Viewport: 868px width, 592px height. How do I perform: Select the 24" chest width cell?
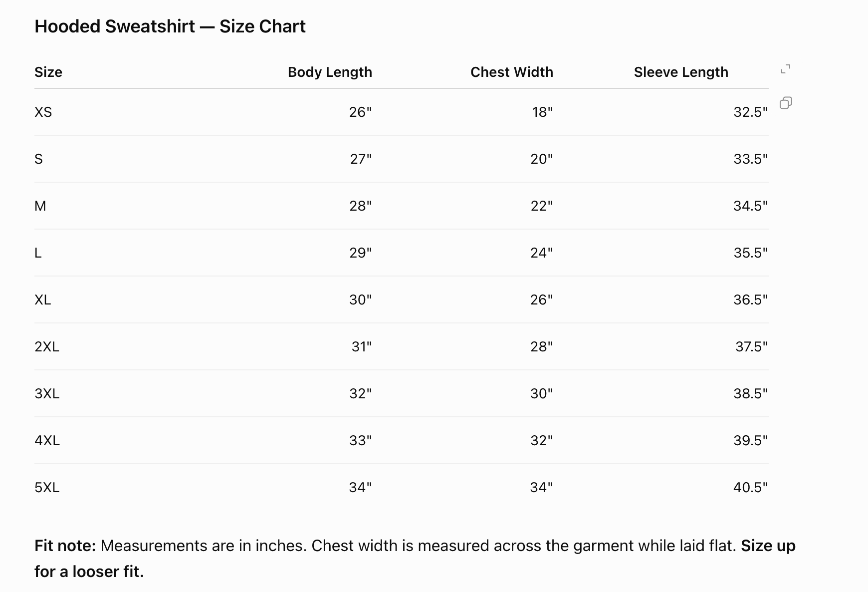542,253
